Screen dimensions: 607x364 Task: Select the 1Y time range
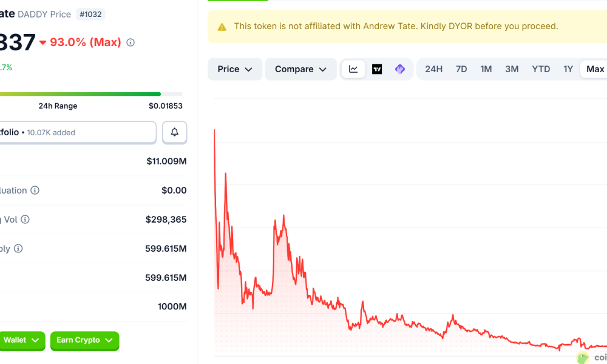(568, 69)
